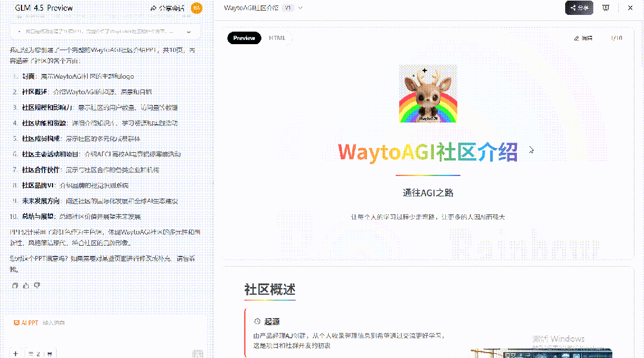Image resolution: width=644 pixels, height=358 pixels.
Task: Click the 1/10 slide counter
Action: 617,38
